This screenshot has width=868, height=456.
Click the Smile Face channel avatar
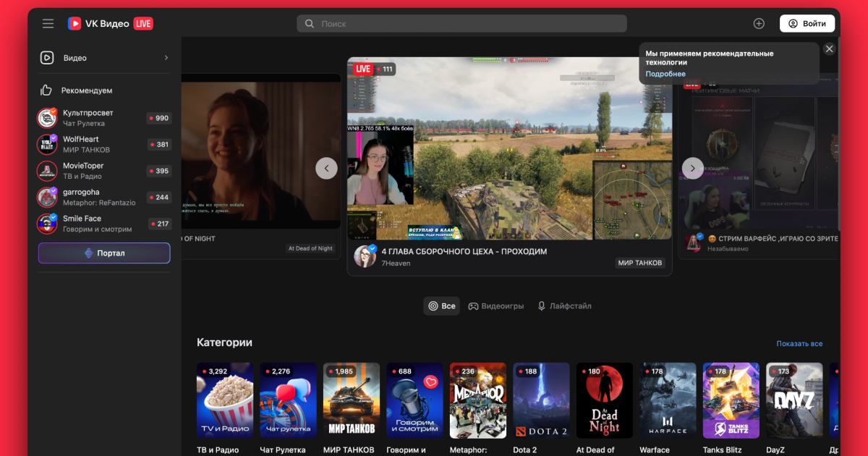(x=47, y=224)
